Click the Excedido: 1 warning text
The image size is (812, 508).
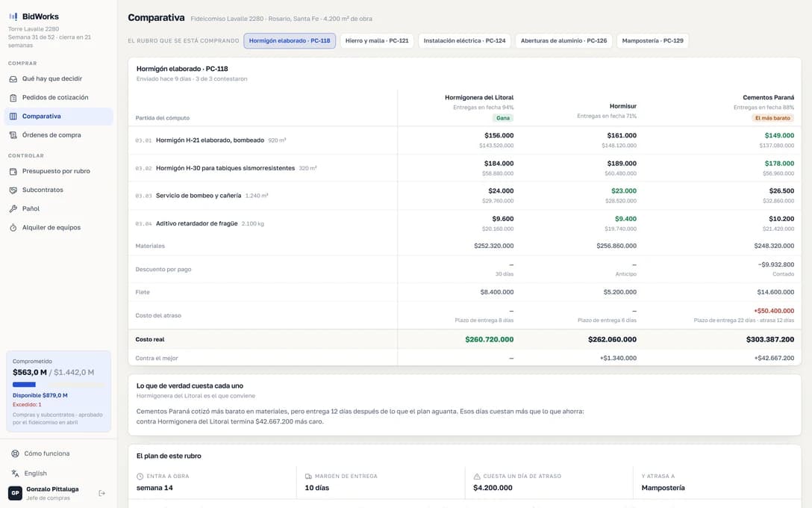[x=27, y=404]
